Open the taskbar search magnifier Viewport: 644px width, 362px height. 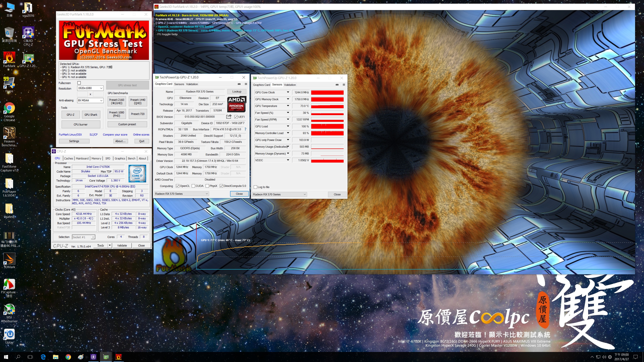pyautogui.click(x=18, y=357)
